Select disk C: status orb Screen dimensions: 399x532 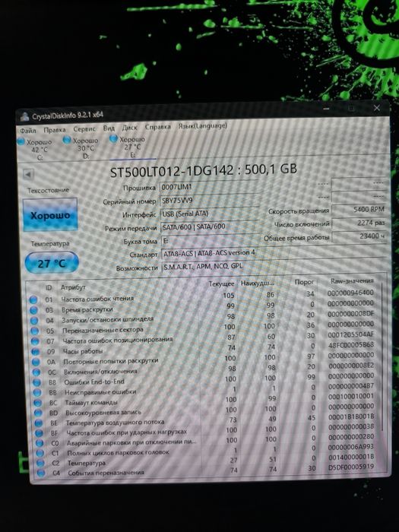click(x=21, y=141)
